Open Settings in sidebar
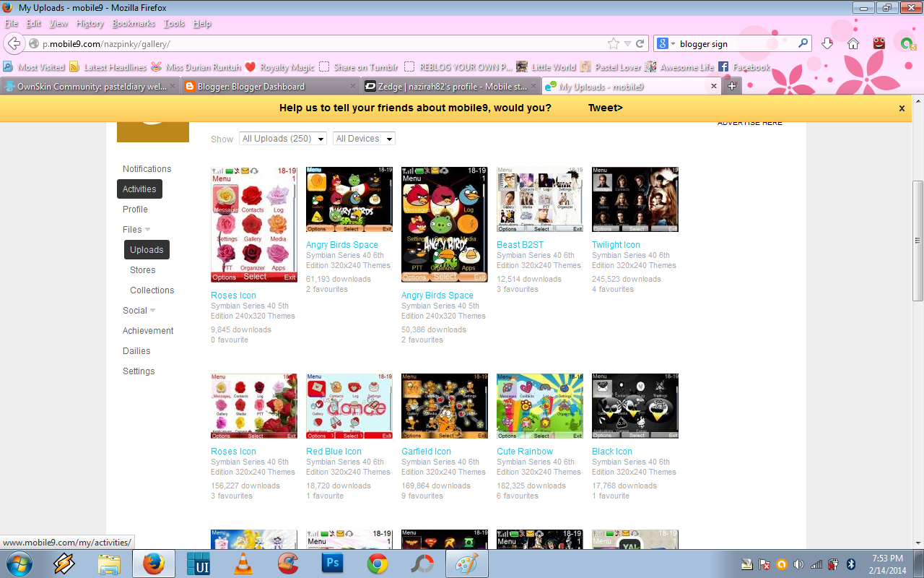 coord(139,371)
